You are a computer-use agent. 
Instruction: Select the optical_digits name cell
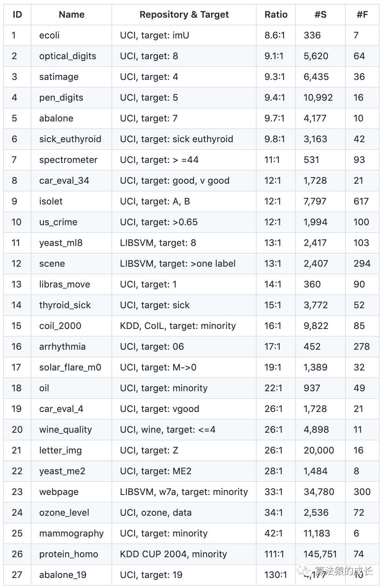tap(68, 56)
